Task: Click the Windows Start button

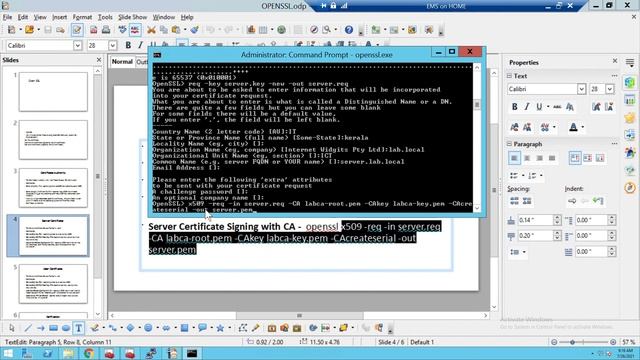Action: tap(7, 353)
